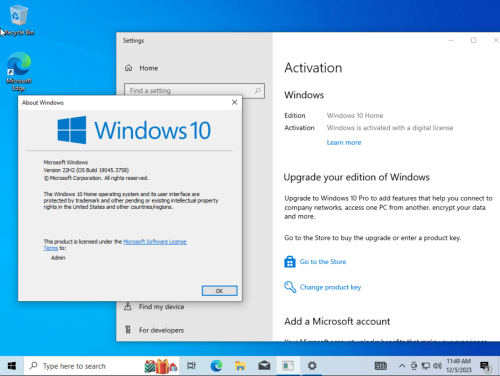Open File Explorer from the taskbar
Screen dimensions: 500x376
click(x=240, y=366)
